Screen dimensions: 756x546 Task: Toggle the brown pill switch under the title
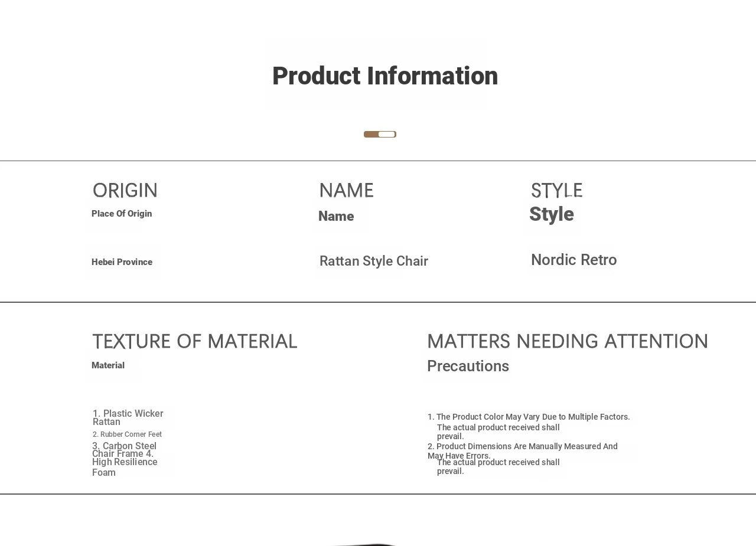[x=380, y=134]
